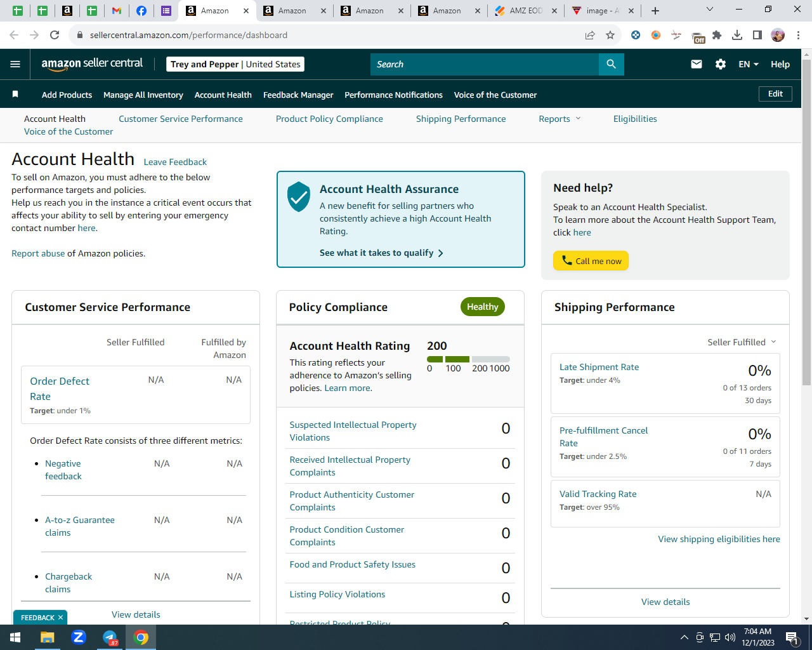Screen dimensions: 812x650
Task: Select Add Products in the navigation bar
Action: (x=67, y=95)
